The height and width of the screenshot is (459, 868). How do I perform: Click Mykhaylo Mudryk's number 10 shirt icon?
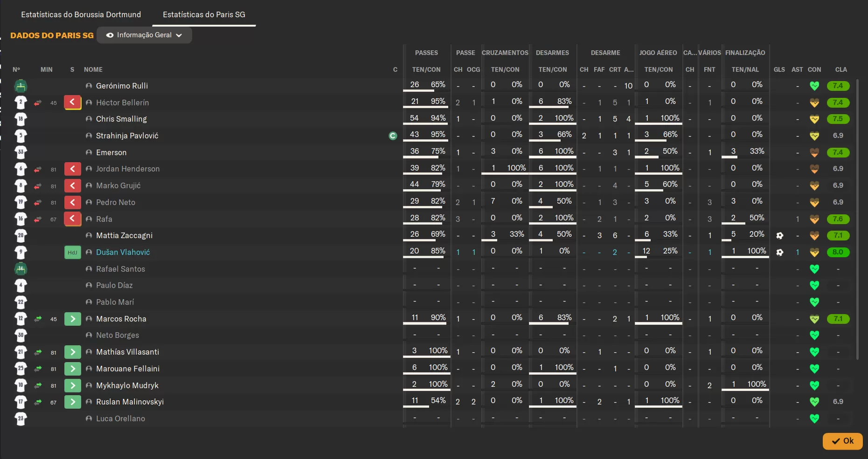click(x=21, y=385)
